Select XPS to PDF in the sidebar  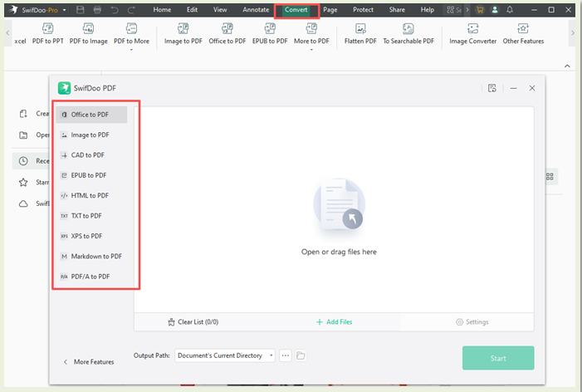[x=91, y=236]
